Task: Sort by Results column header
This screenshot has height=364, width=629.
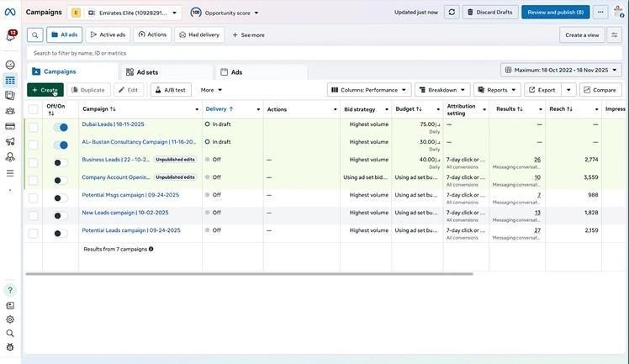Action: 510,109
